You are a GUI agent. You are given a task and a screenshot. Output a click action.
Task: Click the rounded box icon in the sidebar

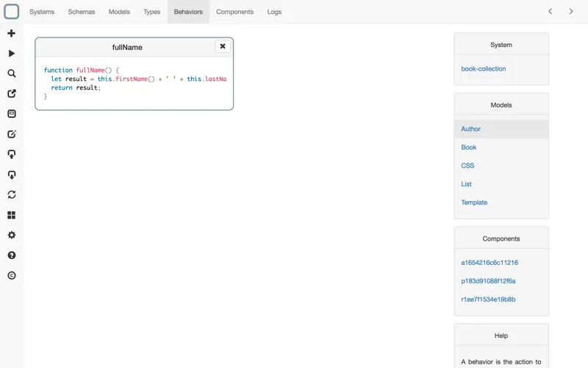click(12, 114)
